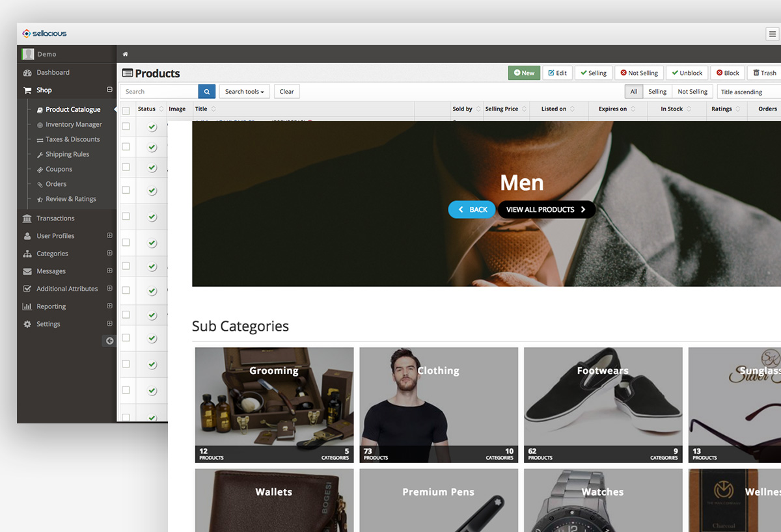Select the Selling filter next to All
The width and height of the screenshot is (781, 532).
point(657,92)
